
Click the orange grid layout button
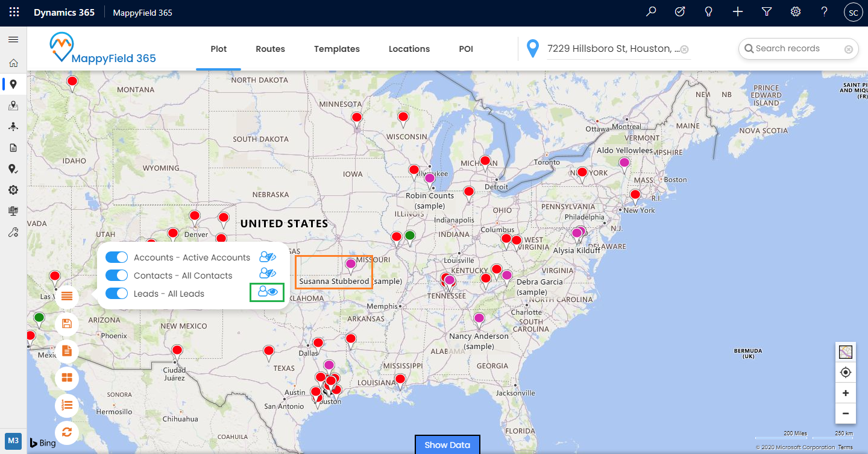(67, 378)
